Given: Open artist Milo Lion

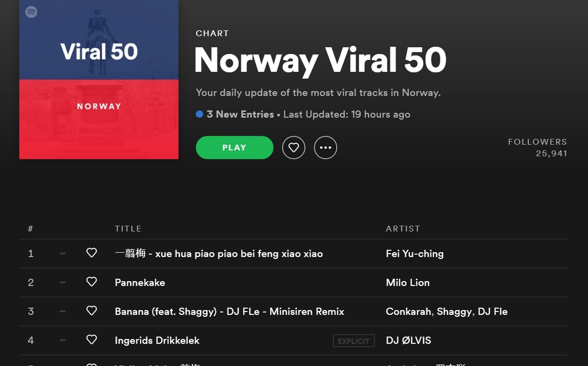Looking at the screenshot, I should click(x=408, y=283).
